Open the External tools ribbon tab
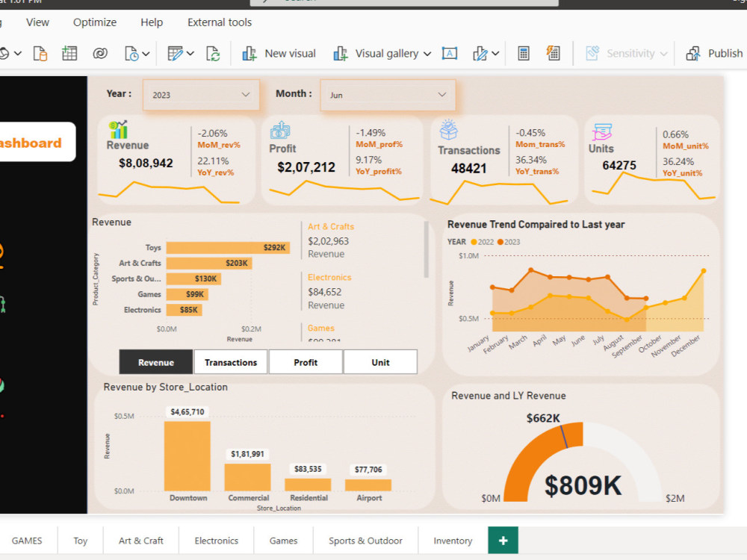 click(220, 22)
